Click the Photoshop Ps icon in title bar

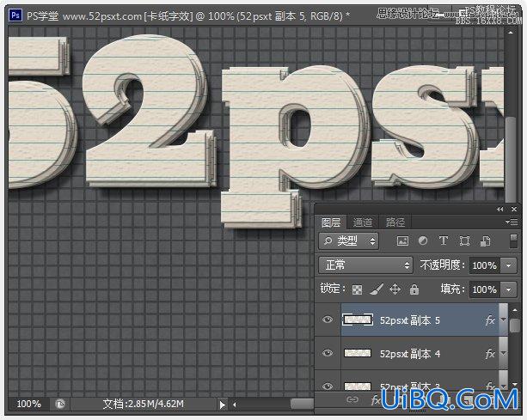point(15,15)
